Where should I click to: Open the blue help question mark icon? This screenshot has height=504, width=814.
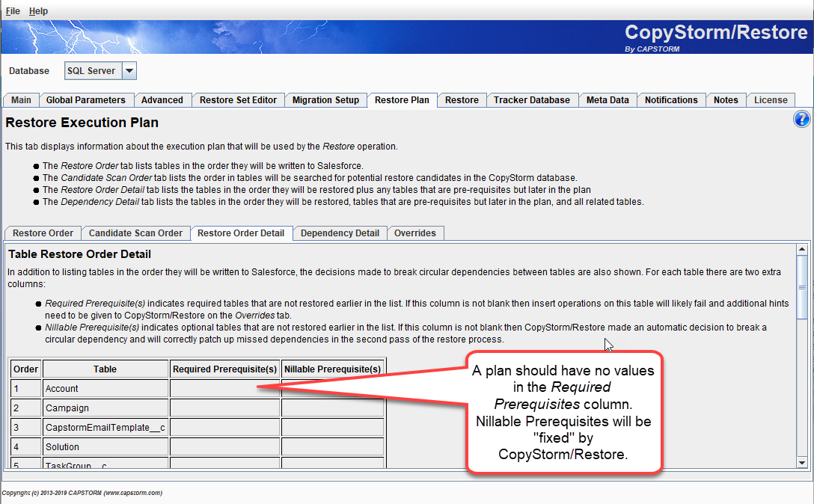801,120
